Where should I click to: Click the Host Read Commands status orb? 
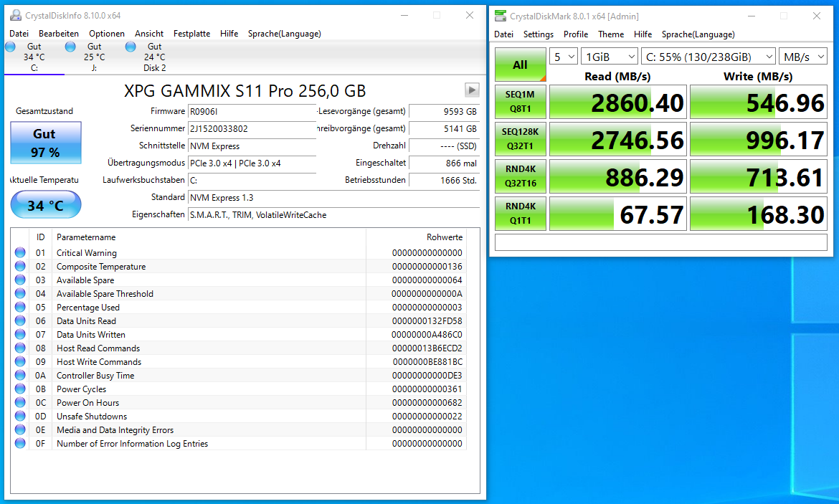point(20,348)
